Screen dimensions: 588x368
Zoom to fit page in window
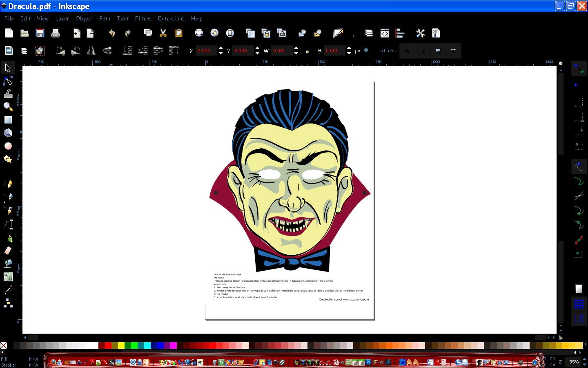coord(230,33)
